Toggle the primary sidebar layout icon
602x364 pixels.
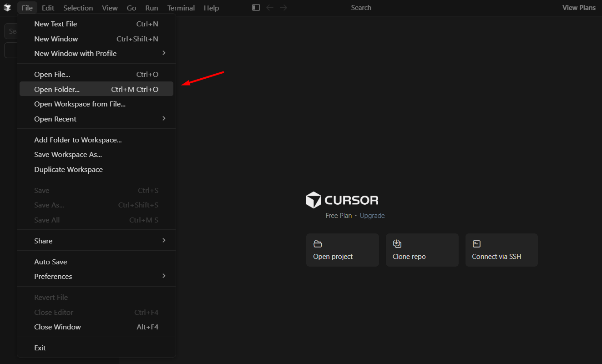(256, 8)
